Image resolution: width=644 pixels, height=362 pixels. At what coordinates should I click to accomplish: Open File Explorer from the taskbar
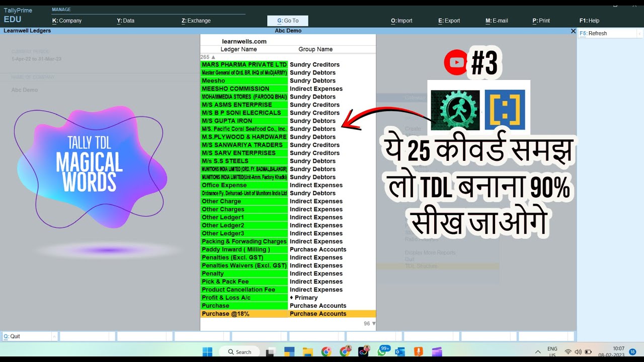307,352
